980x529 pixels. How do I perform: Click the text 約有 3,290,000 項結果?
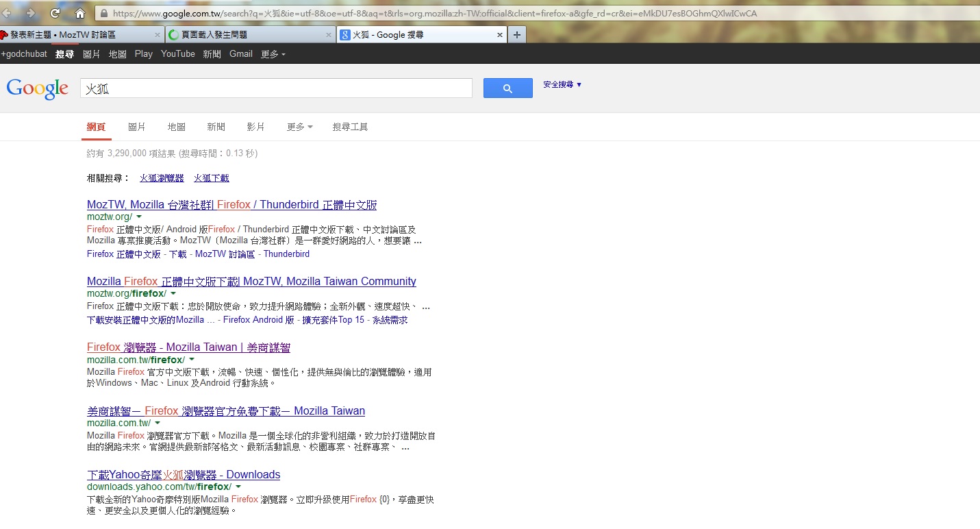click(x=131, y=153)
